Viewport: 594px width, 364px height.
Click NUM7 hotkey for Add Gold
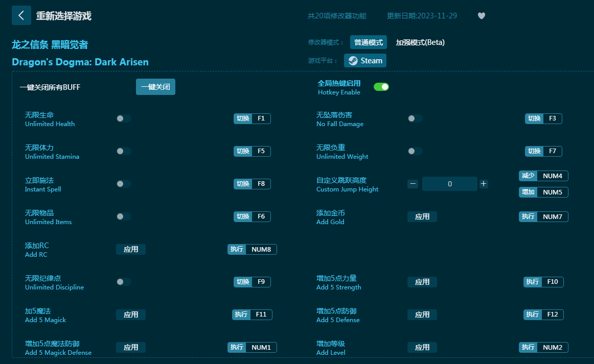point(543,217)
